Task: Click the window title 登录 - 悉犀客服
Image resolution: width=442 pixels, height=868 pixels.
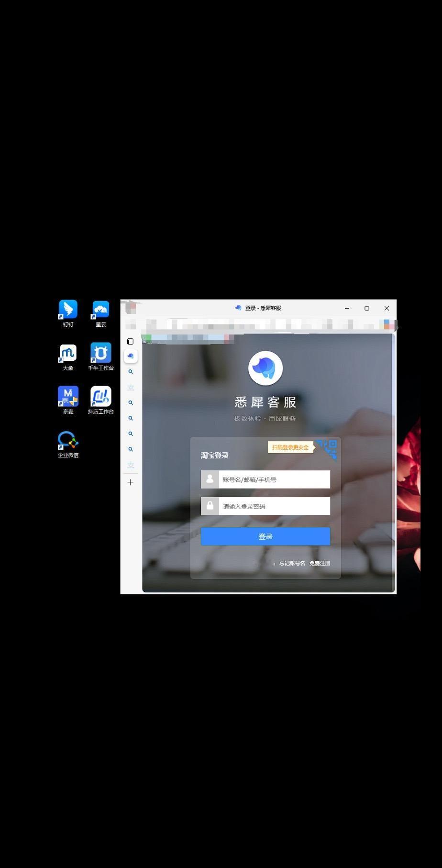Action: click(263, 308)
